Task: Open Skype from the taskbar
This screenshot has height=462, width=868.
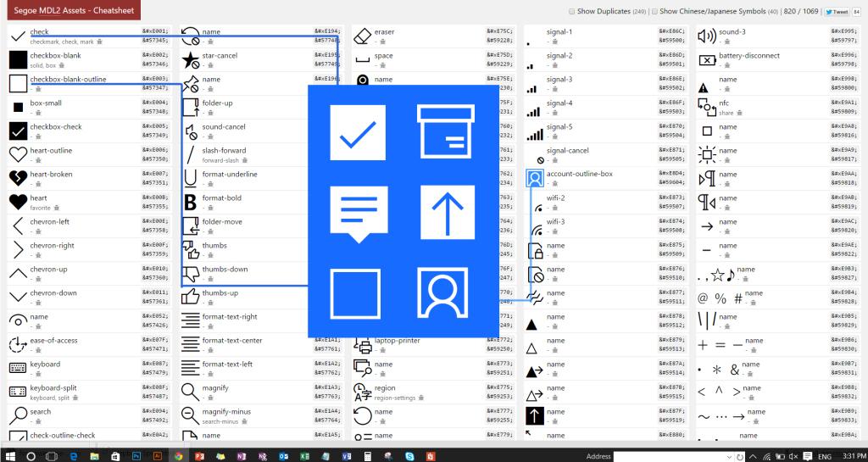Action: (x=409, y=456)
